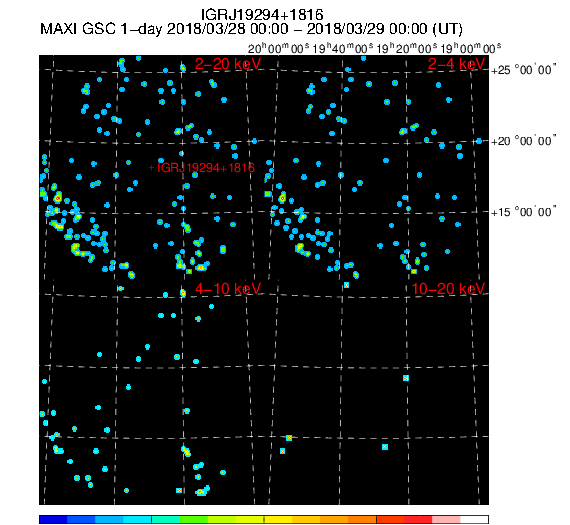570x525 pixels.
Task: Select the 2-4 keV panel label
Action: 456,64
